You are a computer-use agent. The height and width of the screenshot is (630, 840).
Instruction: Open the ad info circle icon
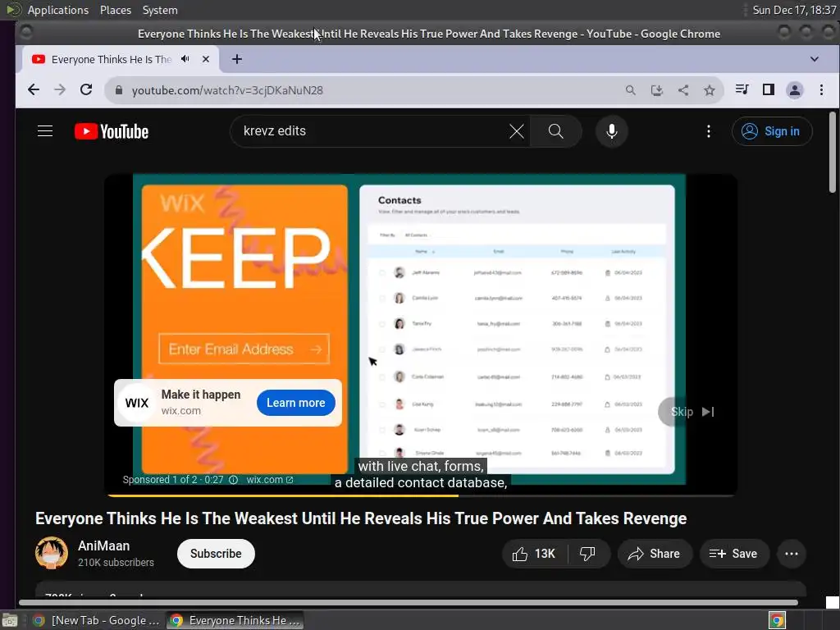pos(234,480)
